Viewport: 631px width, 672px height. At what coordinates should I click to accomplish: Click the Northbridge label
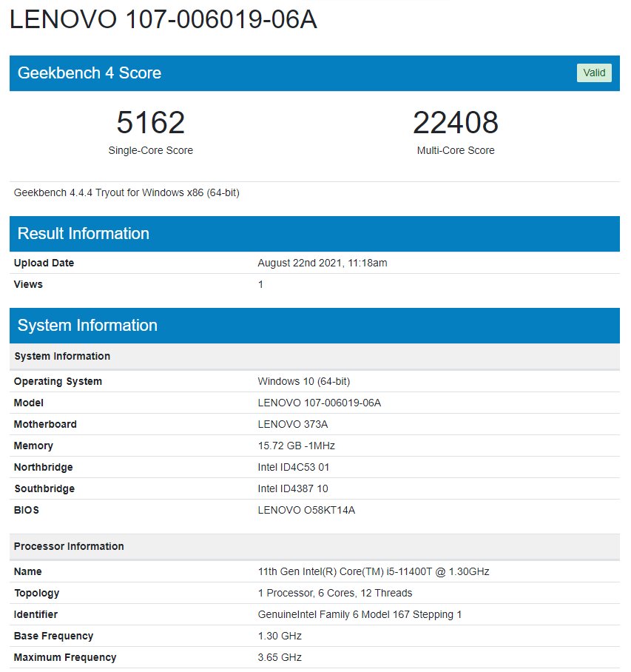(x=43, y=467)
